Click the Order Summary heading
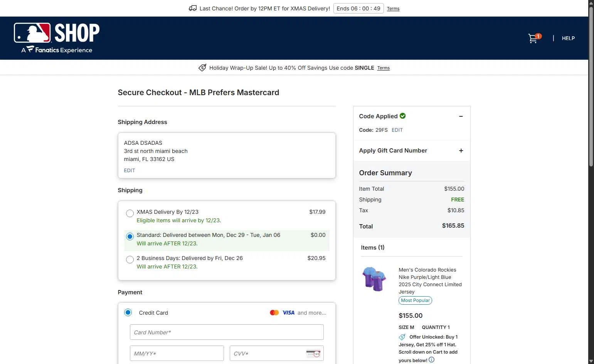 click(x=385, y=173)
